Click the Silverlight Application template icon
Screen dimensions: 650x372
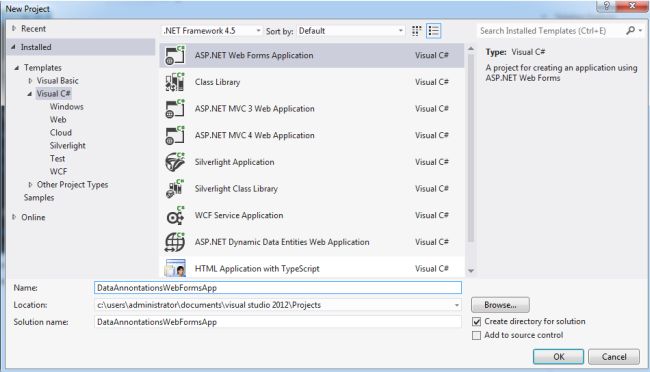pos(175,162)
